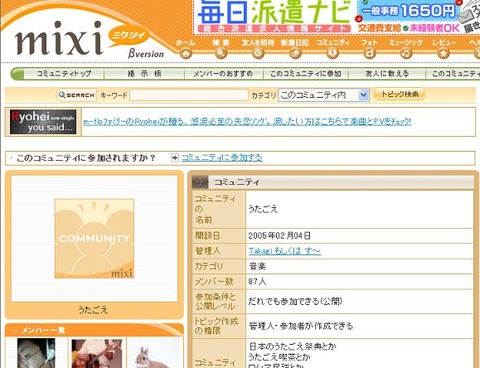Image resolution: width=480 pixels, height=368 pixels.
Task: Click the 毎日派遣ナビ banner ad
Action: pyautogui.click(x=275, y=17)
